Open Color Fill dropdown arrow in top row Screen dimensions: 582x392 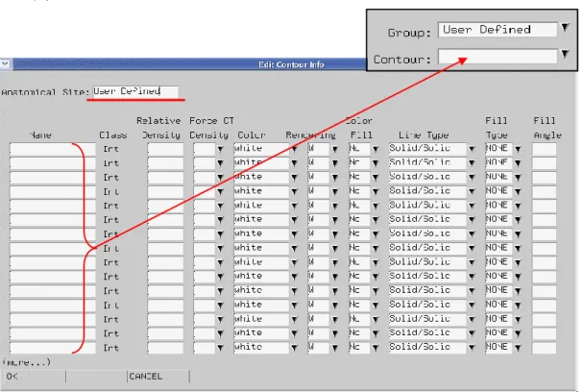[376, 149]
